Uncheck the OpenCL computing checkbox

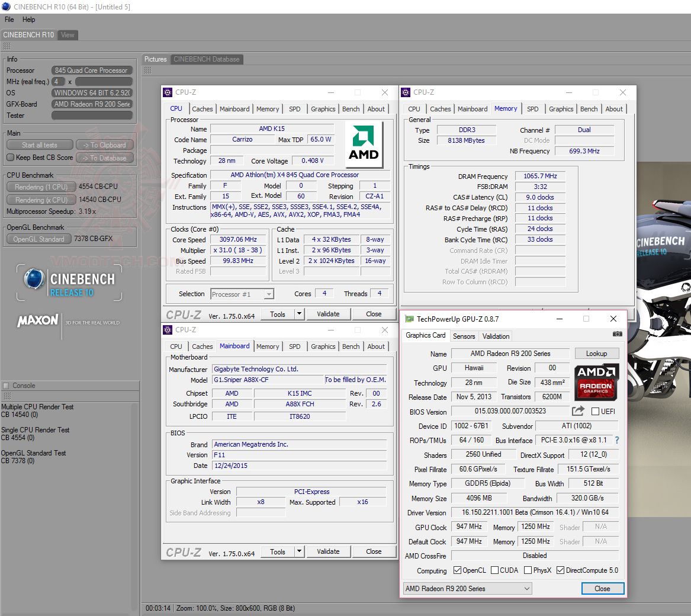tap(457, 570)
